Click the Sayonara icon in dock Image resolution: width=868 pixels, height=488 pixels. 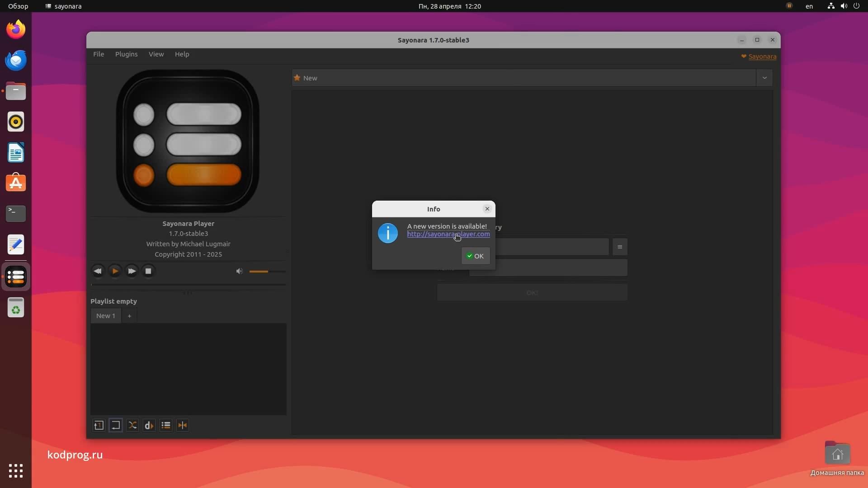[x=16, y=277]
